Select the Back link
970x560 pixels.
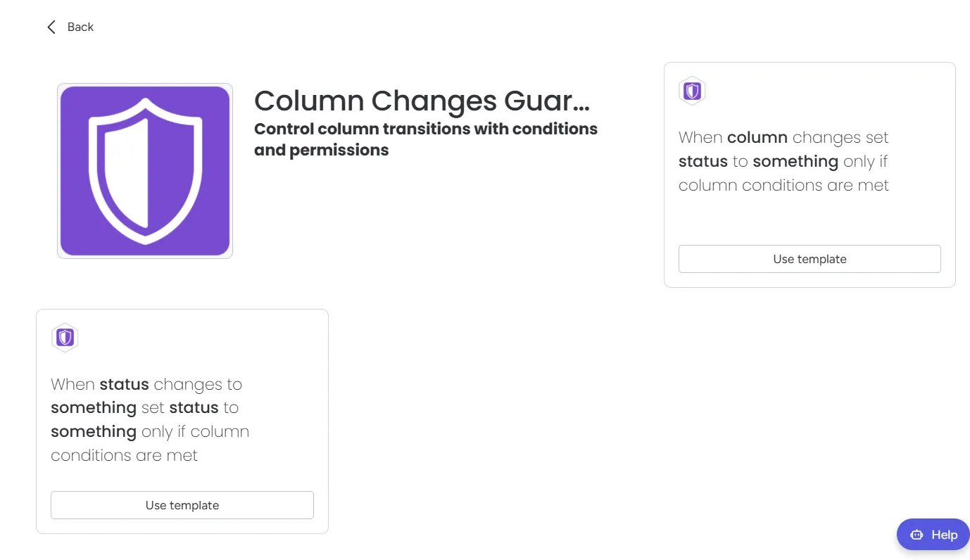coord(80,27)
